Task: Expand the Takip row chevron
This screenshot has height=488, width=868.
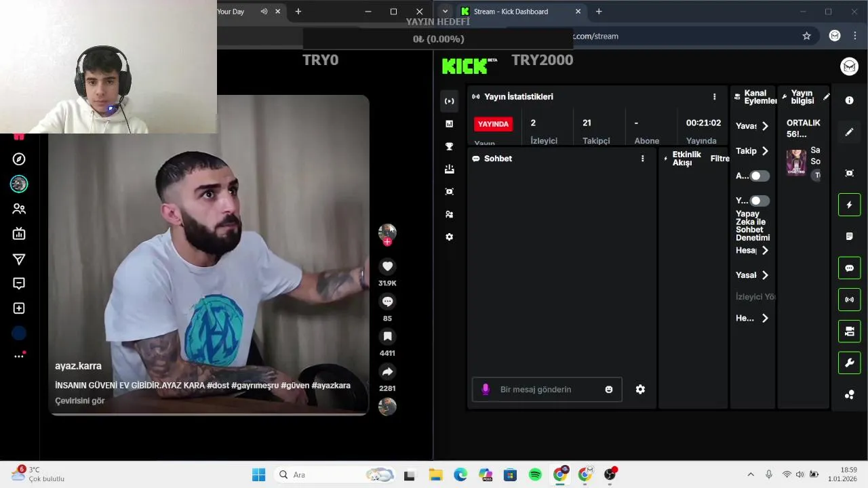Action: click(765, 151)
